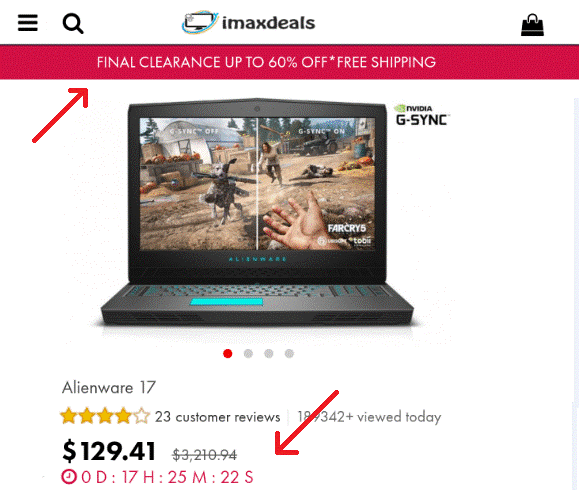
Task: Click the empty fifth rating star
Action: 142,416
